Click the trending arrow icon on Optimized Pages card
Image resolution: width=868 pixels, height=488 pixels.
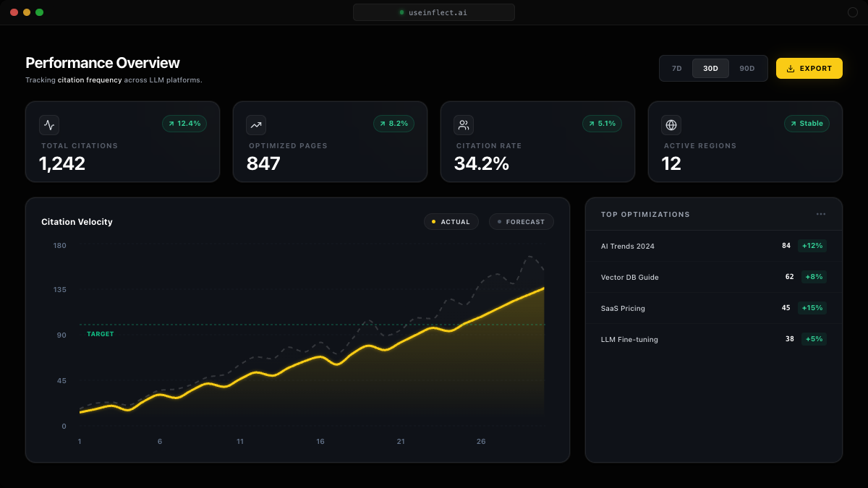(256, 124)
